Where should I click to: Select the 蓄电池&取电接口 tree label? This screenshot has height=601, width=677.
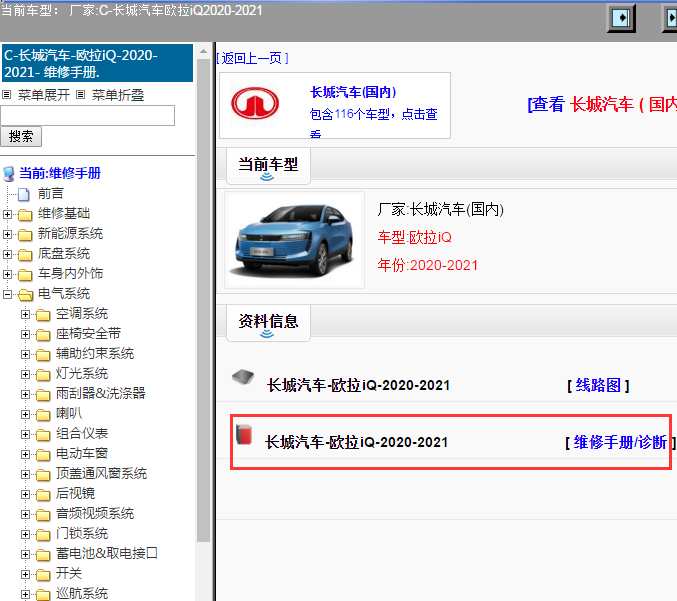107,554
